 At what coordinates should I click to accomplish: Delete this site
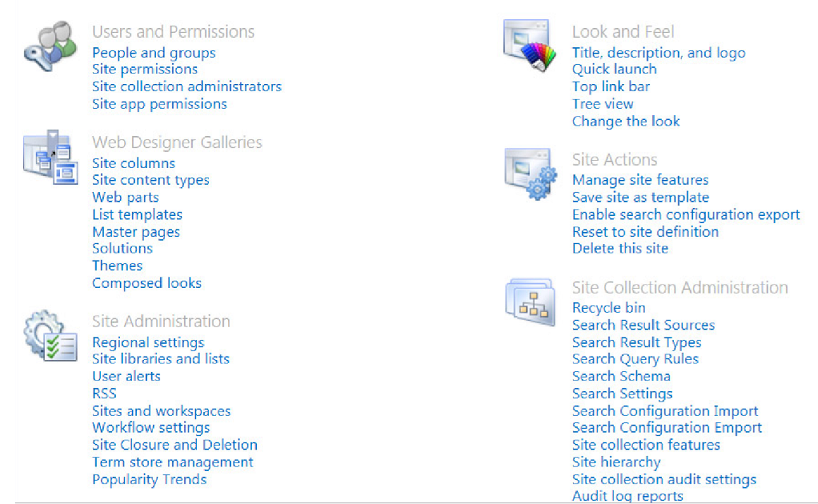620,248
